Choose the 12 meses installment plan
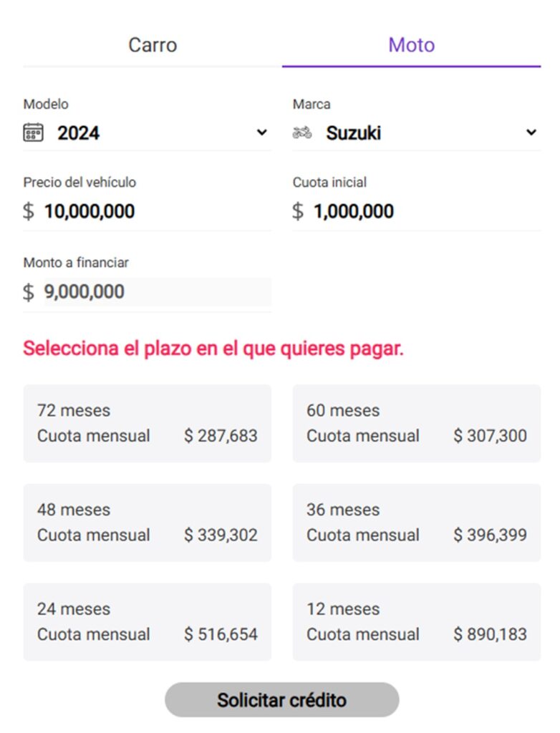This screenshot has width=560, height=733. click(416, 621)
